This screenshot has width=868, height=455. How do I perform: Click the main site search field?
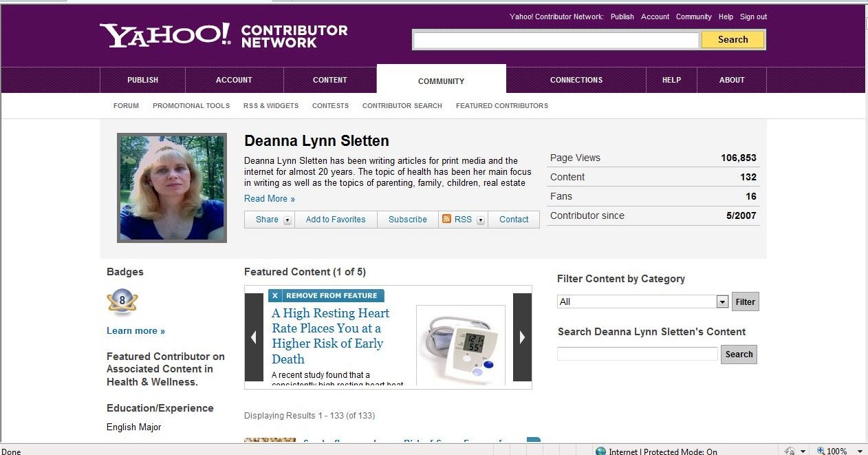click(556, 41)
